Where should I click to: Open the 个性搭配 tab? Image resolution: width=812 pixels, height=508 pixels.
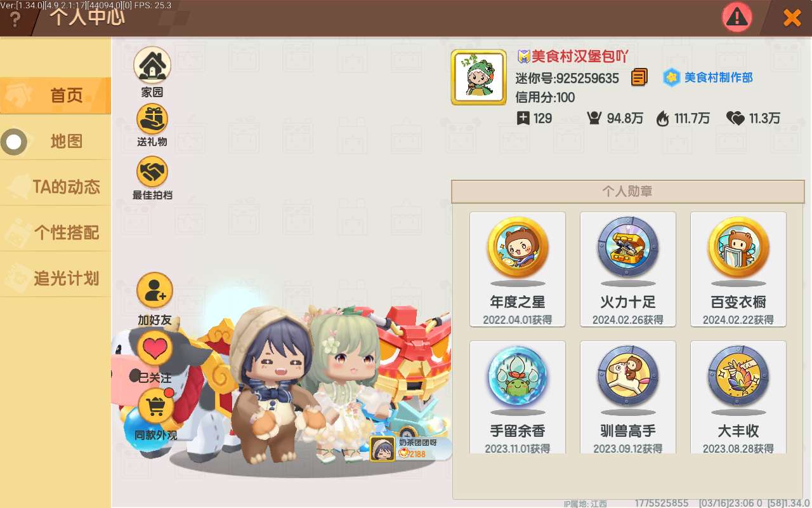[x=55, y=232]
